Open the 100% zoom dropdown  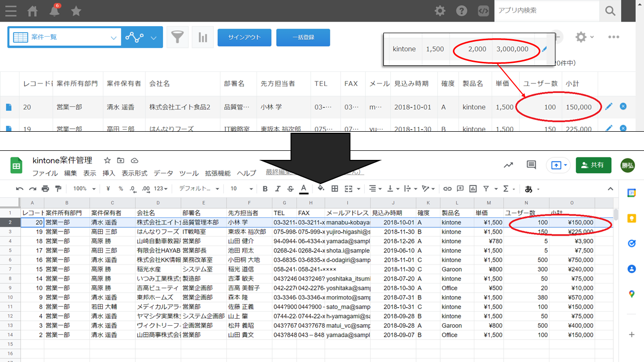pos(84,189)
